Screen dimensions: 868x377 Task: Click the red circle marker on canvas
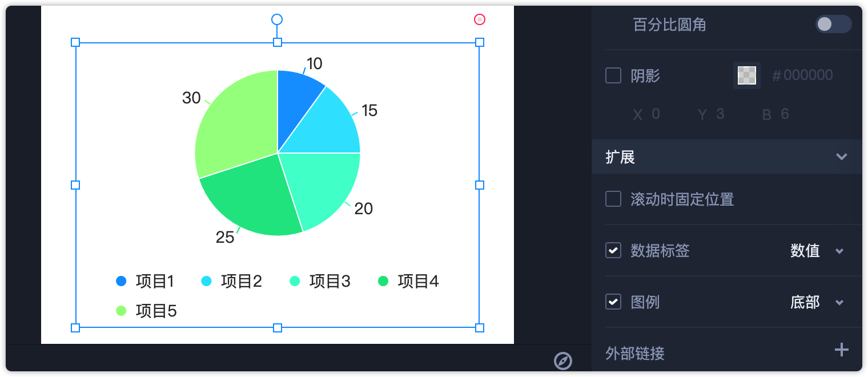click(x=480, y=19)
